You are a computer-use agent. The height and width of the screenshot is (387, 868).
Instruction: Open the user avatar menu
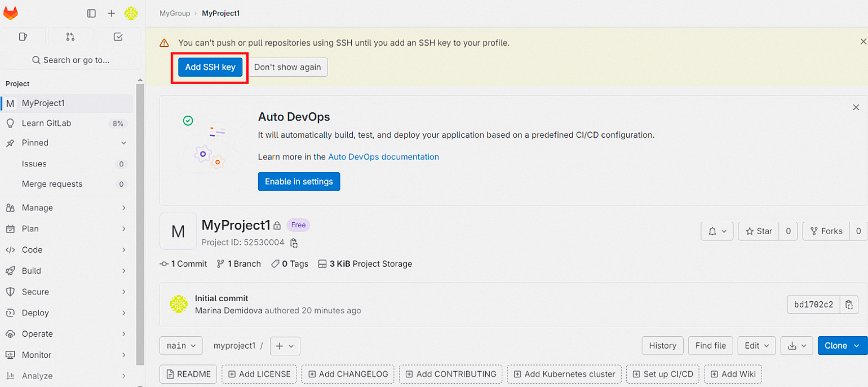[x=131, y=13]
